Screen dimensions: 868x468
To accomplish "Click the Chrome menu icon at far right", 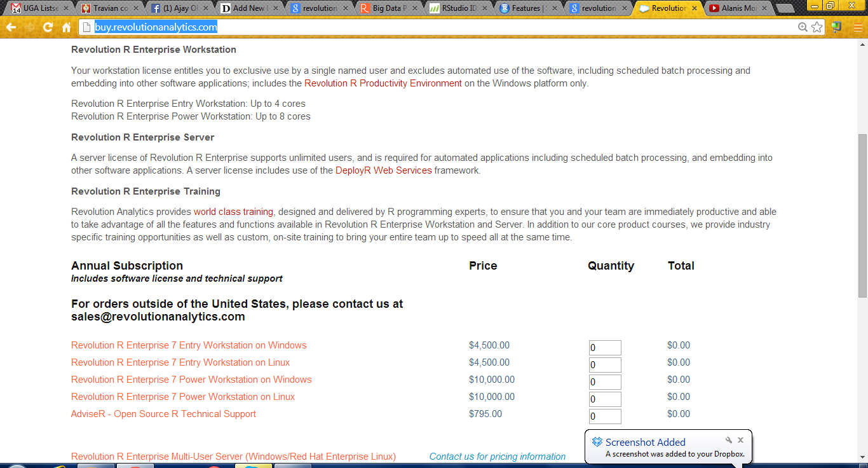I will pos(855,27).
